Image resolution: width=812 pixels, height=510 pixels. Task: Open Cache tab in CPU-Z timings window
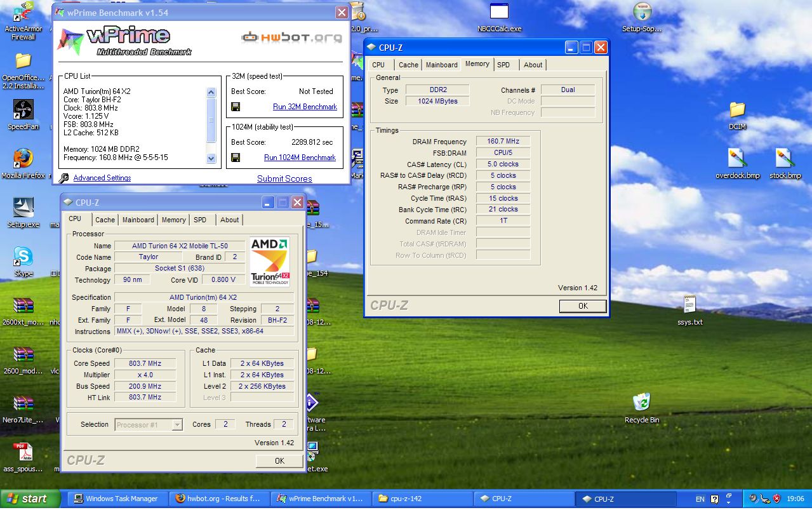[x=408, y=65]
